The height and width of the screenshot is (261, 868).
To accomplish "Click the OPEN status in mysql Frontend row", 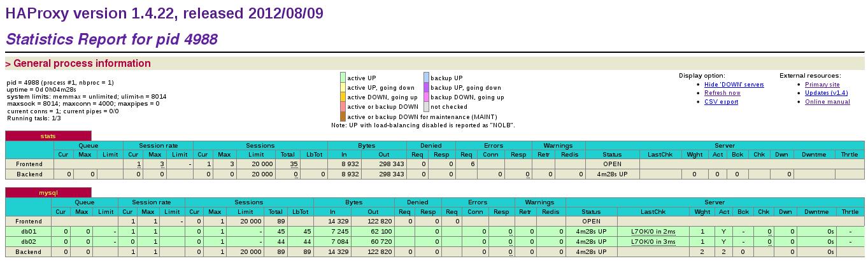I will point(591,222).
